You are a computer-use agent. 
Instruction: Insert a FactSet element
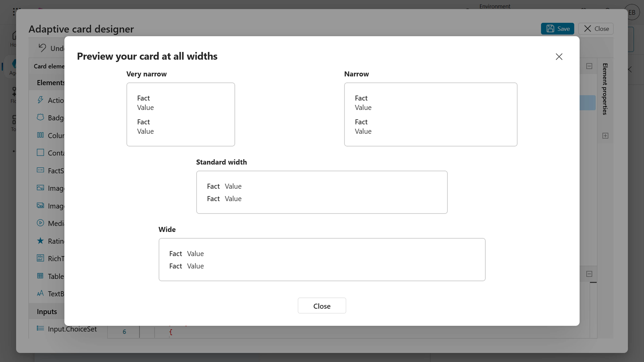pyautogui.click(x=41, y=171)
